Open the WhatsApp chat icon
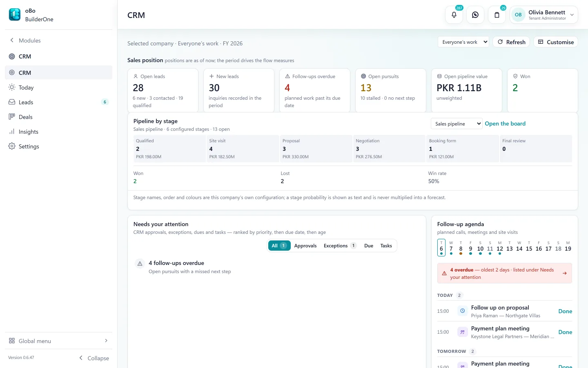 (475, 15)
